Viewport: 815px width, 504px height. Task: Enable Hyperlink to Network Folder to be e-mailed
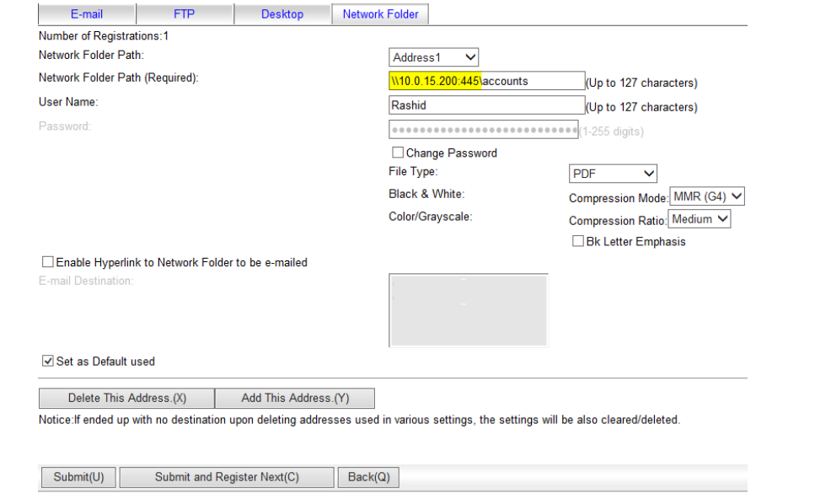[48, 261]
